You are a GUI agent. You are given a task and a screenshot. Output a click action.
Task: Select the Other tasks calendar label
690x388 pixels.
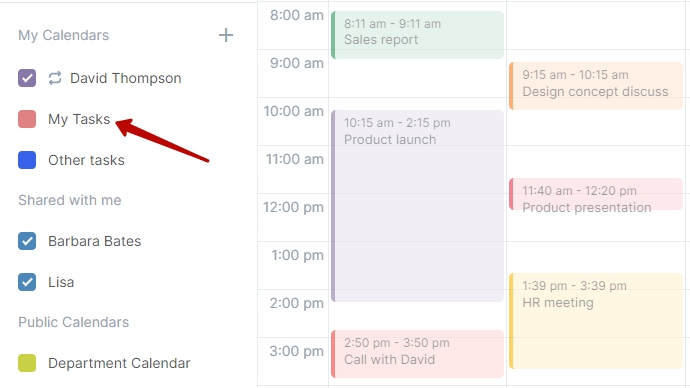[x=86, y=160]
